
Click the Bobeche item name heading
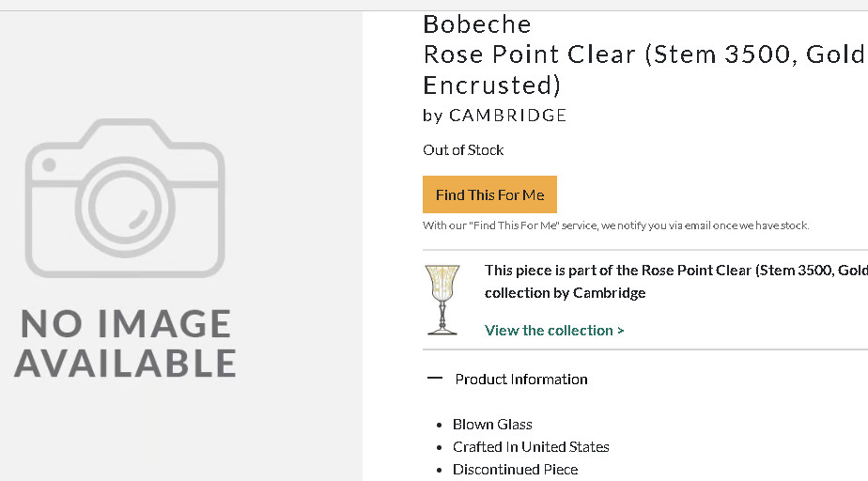tap(477, 24)
